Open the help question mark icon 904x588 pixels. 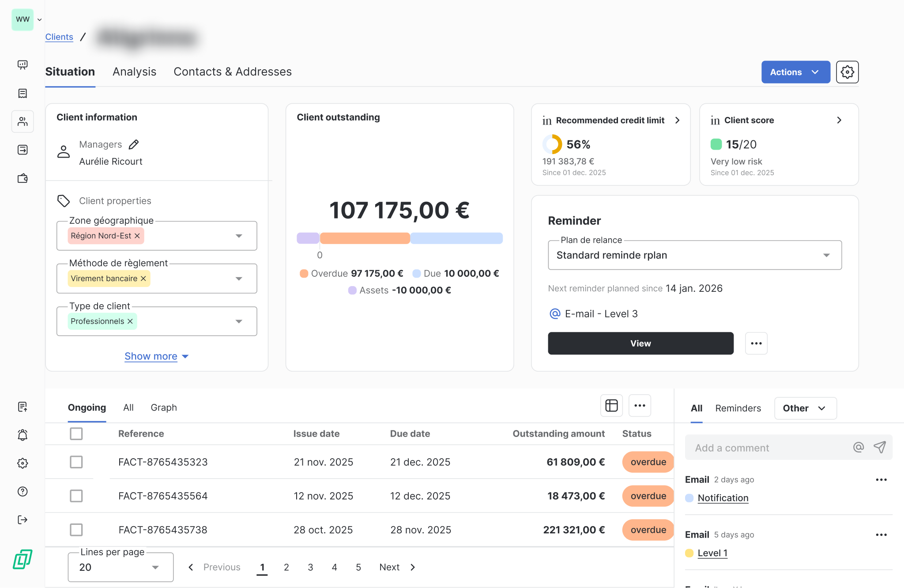pos(23,491)
